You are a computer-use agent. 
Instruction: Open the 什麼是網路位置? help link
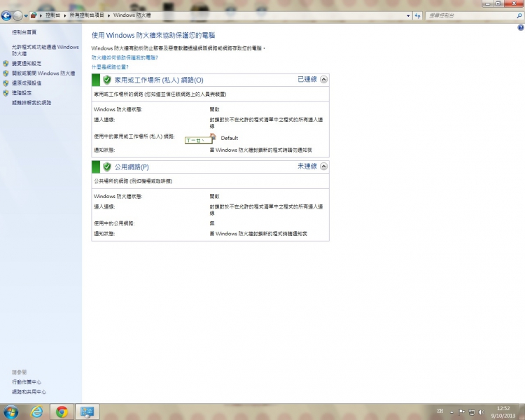(110, 67)
